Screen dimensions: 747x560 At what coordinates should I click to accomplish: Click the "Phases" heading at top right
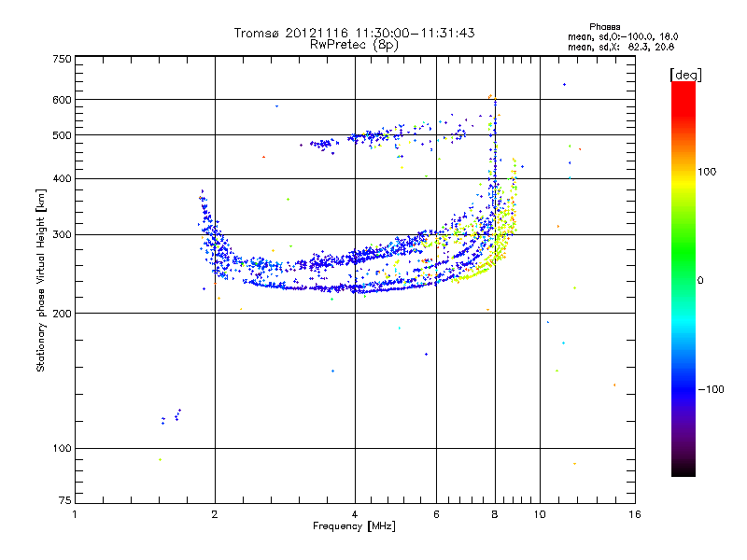(604, 27)
